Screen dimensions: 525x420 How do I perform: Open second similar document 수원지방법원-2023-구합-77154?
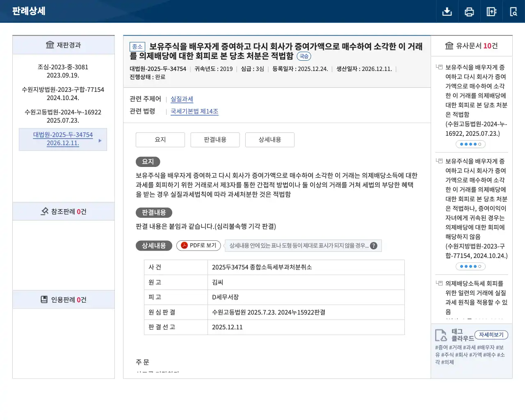click(476, 208)
